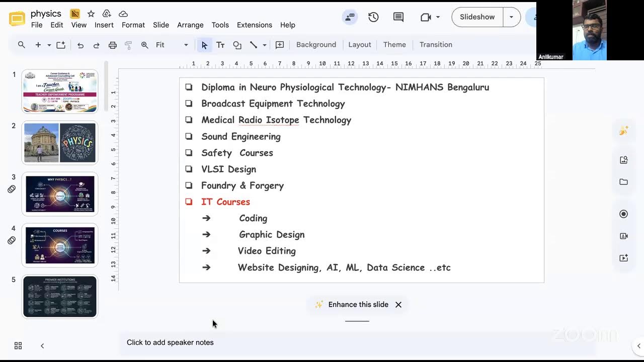The height and width of the screenshot is (362, 644).
Task: Click the paint format icon
Action: (x=128, y=45)
